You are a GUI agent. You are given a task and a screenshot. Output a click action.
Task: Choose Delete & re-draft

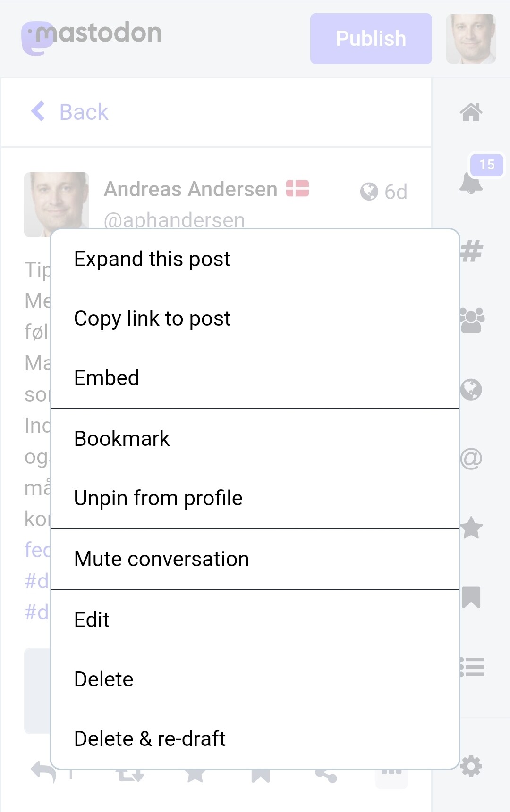(x=255, y=739)
